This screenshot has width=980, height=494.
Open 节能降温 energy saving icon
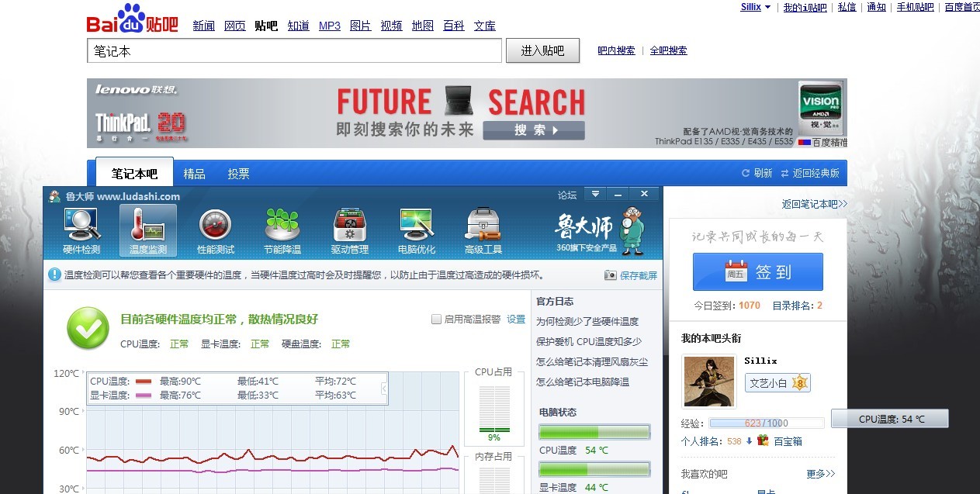[282, 230]
